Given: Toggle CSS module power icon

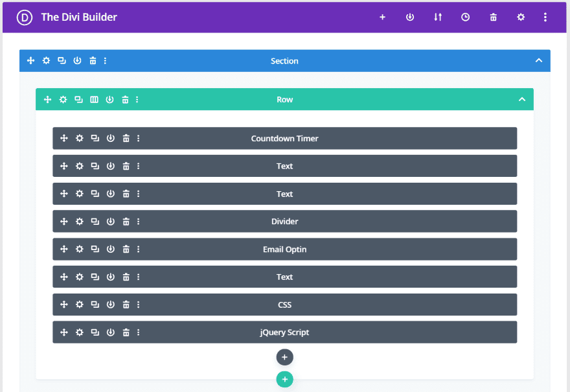Looking at the screenshot, I should [111, 305].
